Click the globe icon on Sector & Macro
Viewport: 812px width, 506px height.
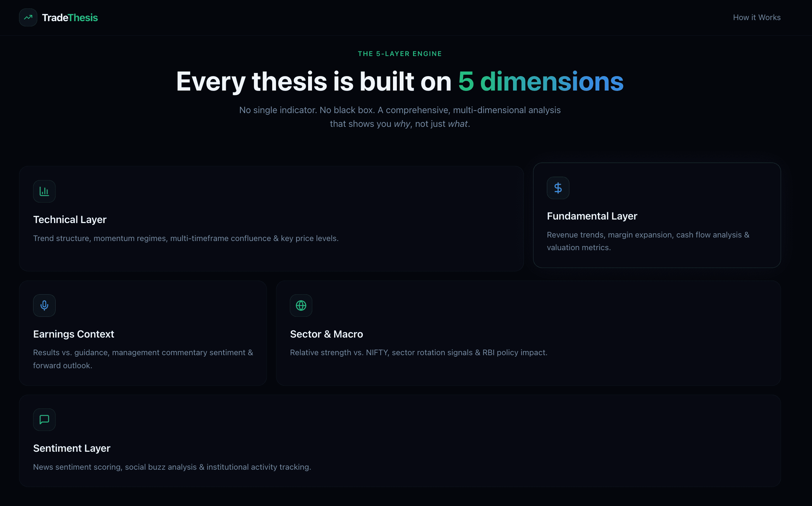click(x=301, y=305)
